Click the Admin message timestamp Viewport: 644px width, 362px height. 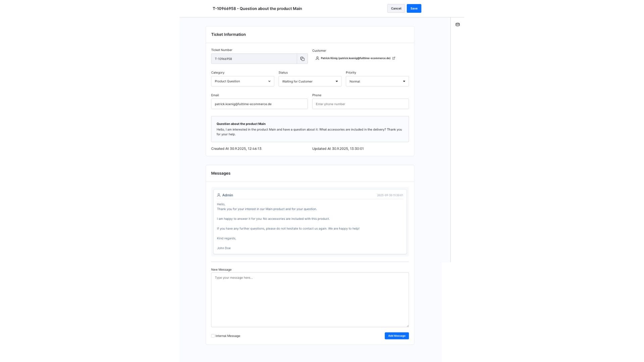(390, 195)
